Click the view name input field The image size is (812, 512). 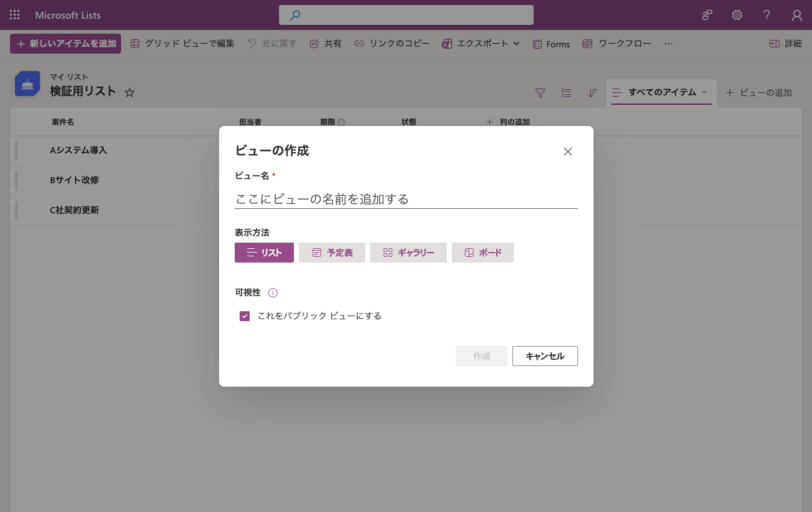pos(406,199)
